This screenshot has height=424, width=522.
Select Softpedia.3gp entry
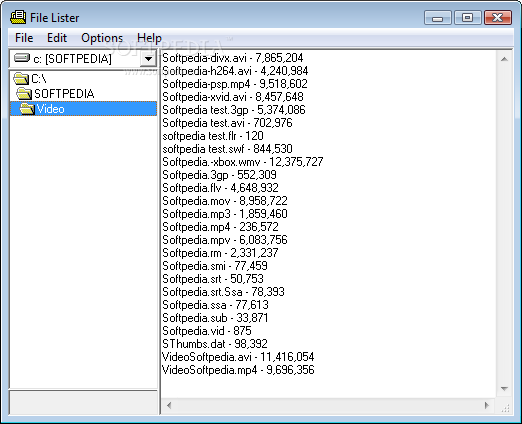219,175
